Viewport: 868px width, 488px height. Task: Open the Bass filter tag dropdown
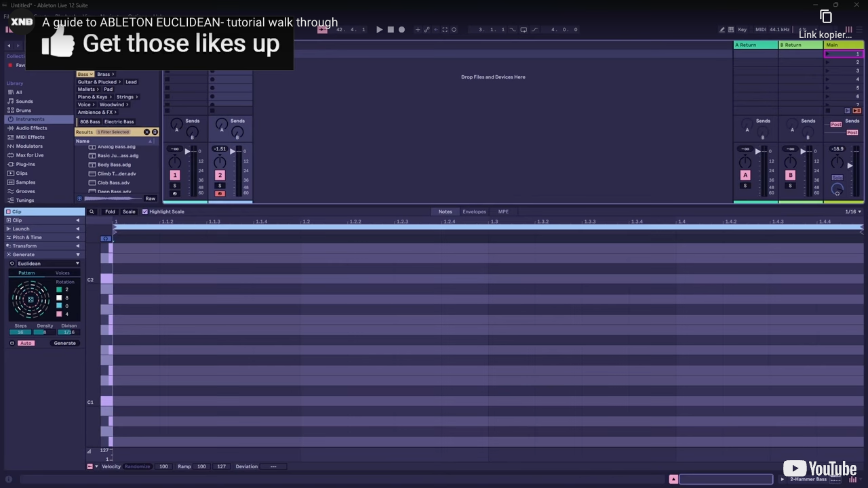click(x=85, y=75)
